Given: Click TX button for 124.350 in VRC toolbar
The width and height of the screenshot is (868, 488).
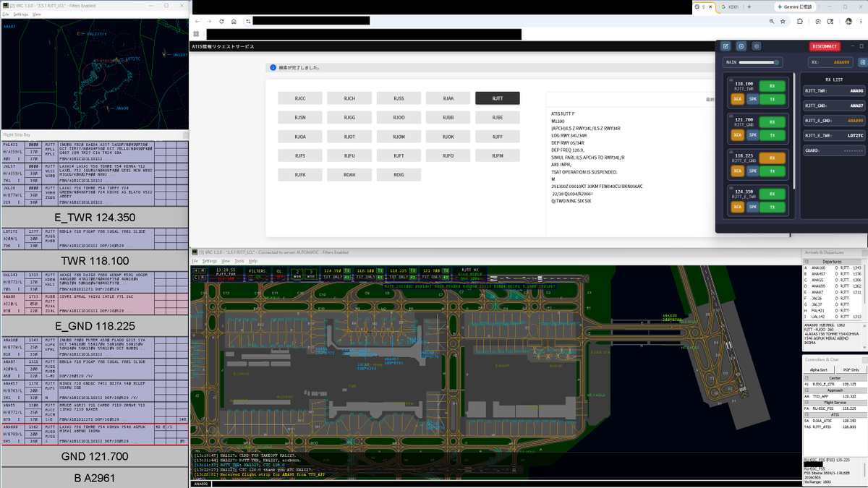Looking at the screenshot, I should coord(347,270).
